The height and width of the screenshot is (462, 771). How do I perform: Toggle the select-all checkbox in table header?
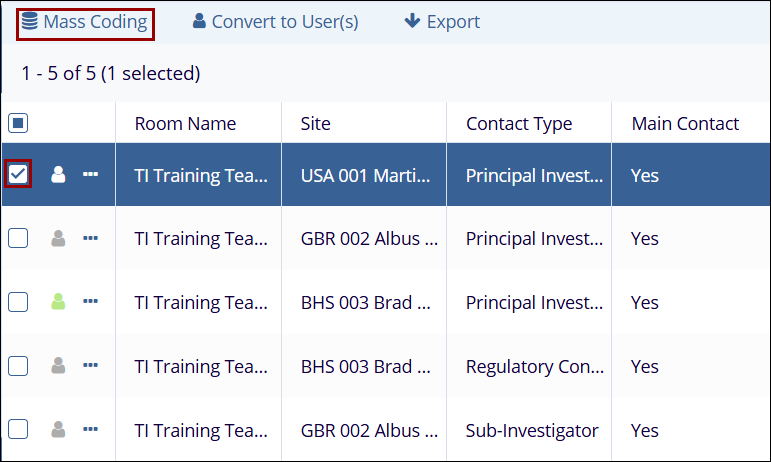[x=18, y=124]
